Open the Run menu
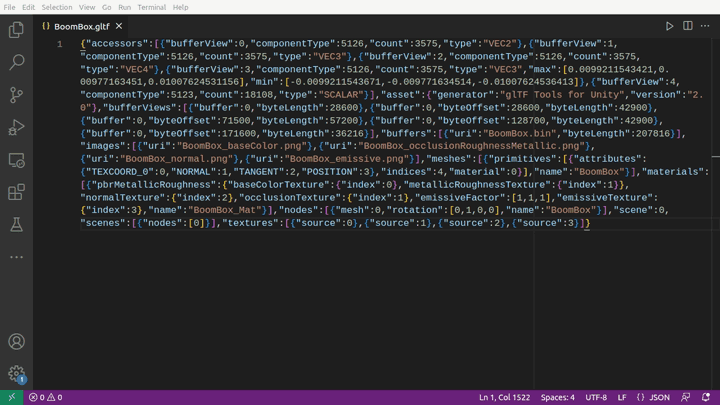Image resolution: width=720 pixels, height=405 pixels. coord(124,7)
